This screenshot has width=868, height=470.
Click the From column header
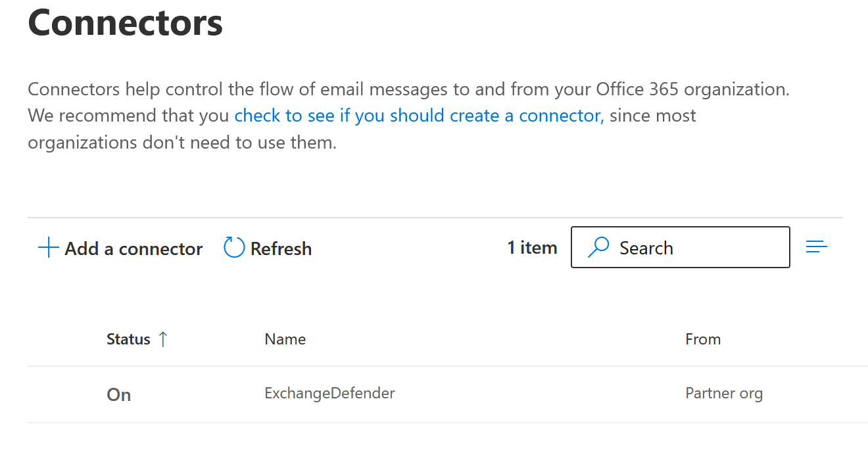click(x=703, y=339)
